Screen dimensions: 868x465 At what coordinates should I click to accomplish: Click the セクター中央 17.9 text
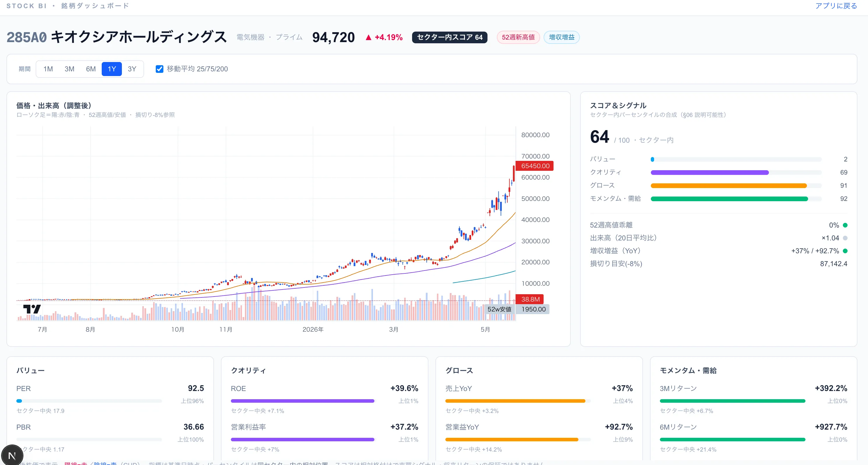[40, 411]
